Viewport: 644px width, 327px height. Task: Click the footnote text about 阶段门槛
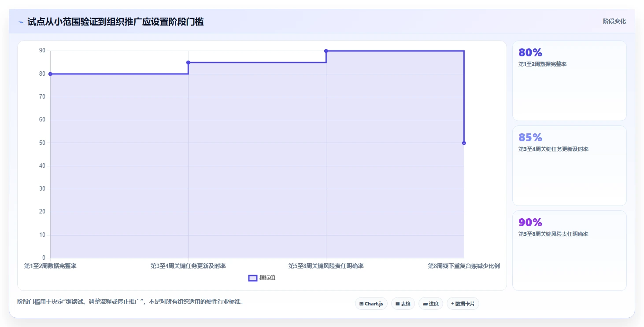click(130, 302)
